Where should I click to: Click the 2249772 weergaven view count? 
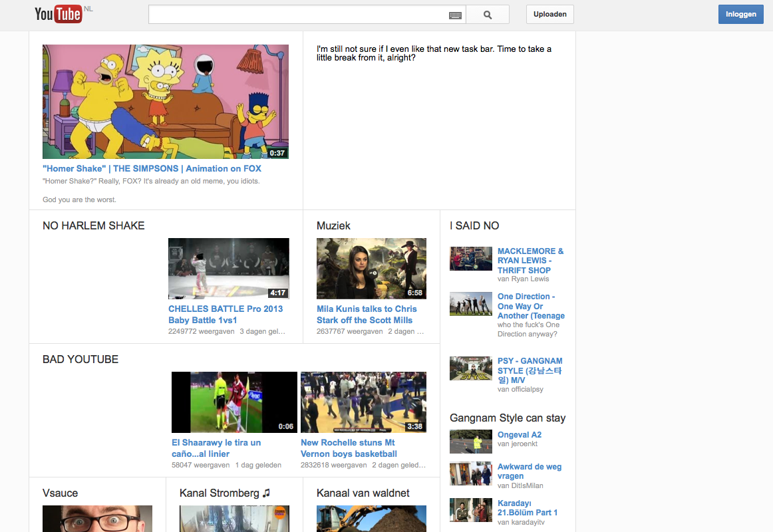tap(201, 332)
